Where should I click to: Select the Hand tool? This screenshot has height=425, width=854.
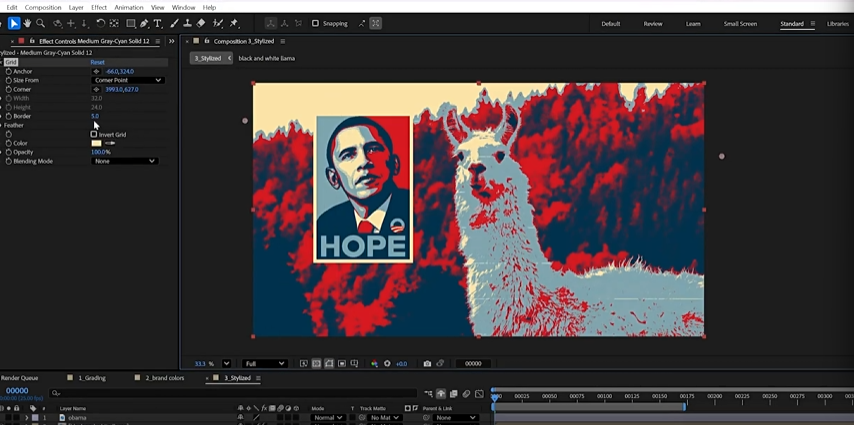click(27, 23)
